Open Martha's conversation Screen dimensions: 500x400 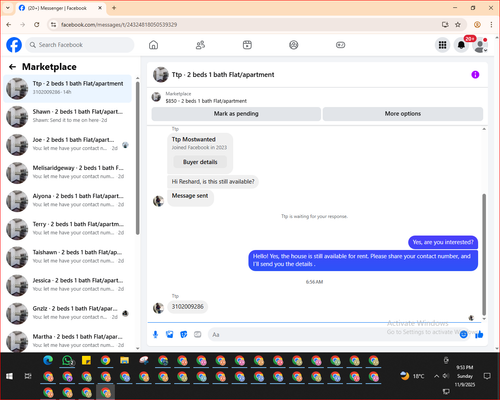[x=68, y=341]
